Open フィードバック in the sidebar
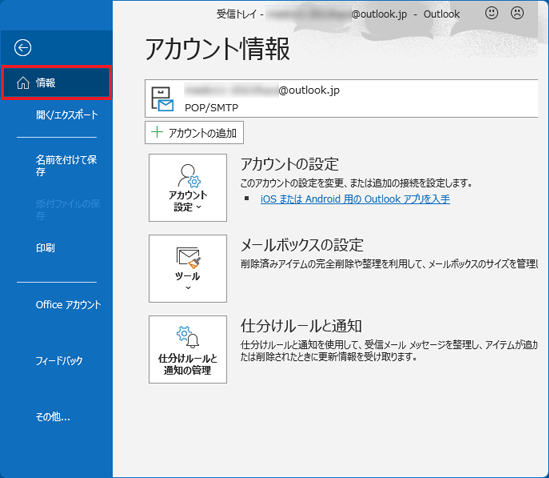The image size is (549, 478). tap(59, 361)
